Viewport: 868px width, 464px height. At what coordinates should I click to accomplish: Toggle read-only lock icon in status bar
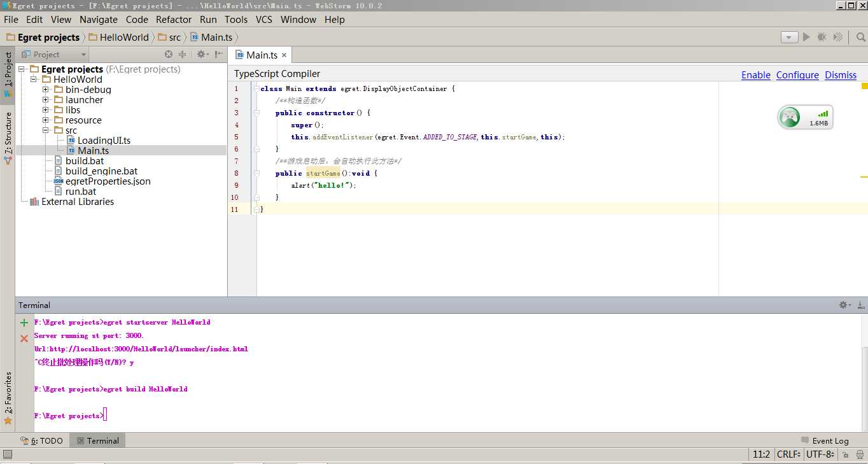point(845,454)
